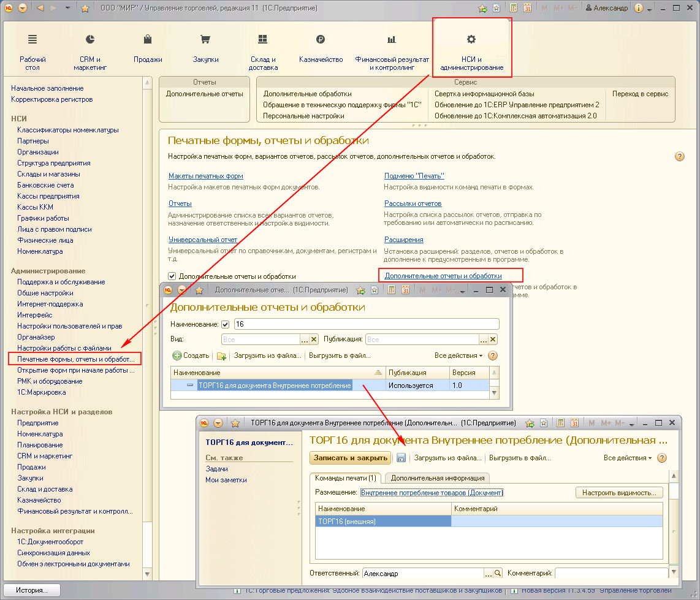
Task: Click the Комментарий input field
Action: [611, 573]
